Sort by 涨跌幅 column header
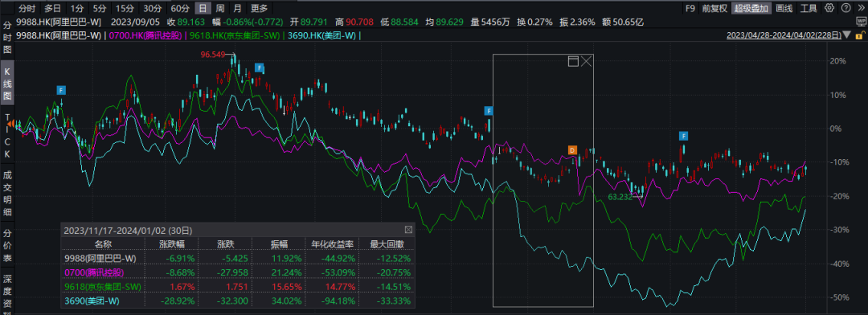The width and height of the screenshot is (868, 315). (173, 243)
